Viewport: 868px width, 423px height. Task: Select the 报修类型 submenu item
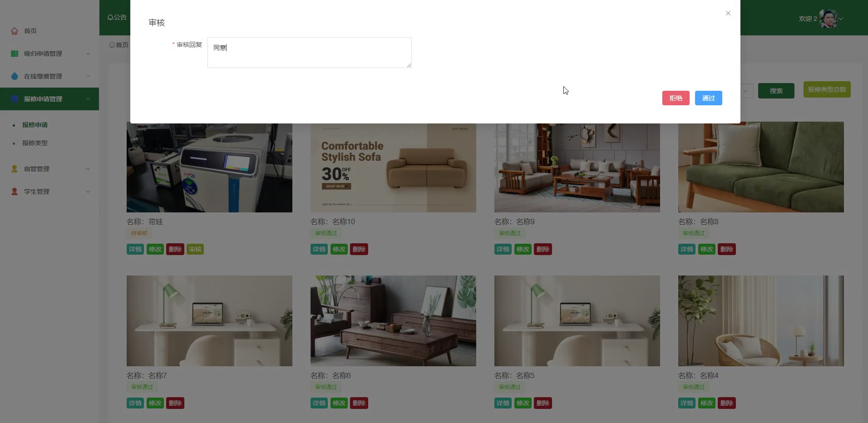pyautogui.click(x=35, y=143)
